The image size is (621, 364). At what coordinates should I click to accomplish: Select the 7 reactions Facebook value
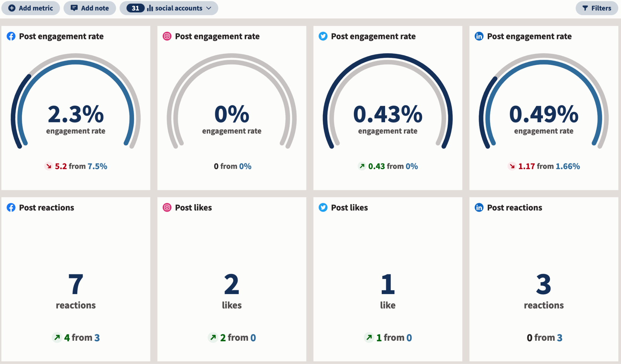coord(76,284)
